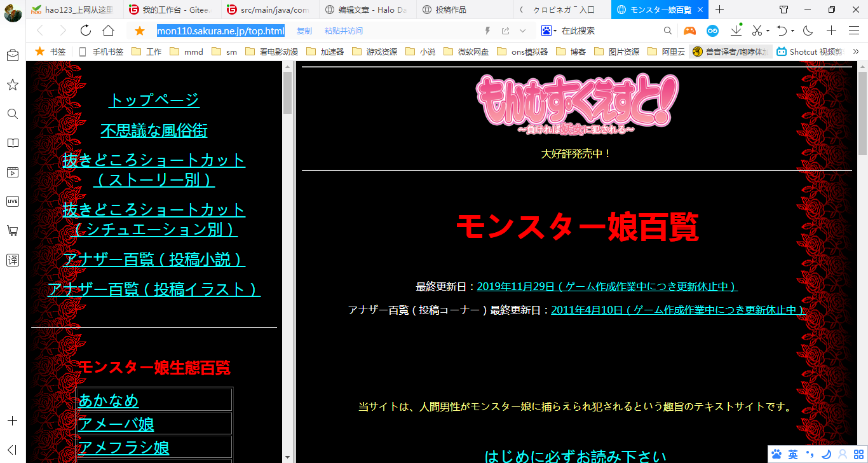Image resolution: width=868 pixels, height=463 pixels.
Task: Open the hamburger main menu
Action: [854, 31]
